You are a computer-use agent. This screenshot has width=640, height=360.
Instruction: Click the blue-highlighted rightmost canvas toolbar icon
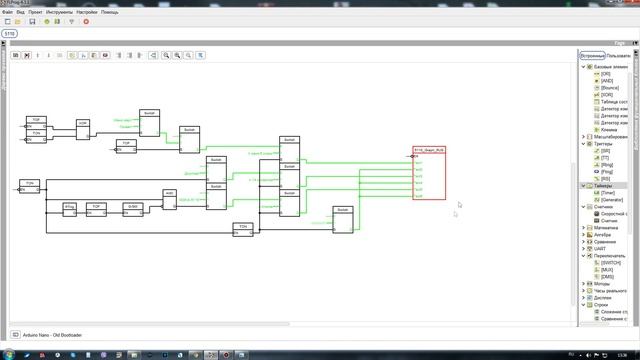click(x=200, y=55)
